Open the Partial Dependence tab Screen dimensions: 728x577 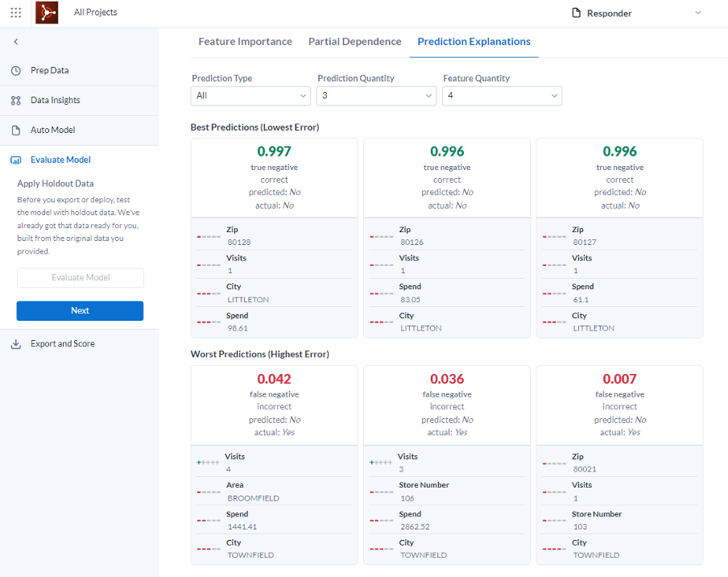point(354,42)
